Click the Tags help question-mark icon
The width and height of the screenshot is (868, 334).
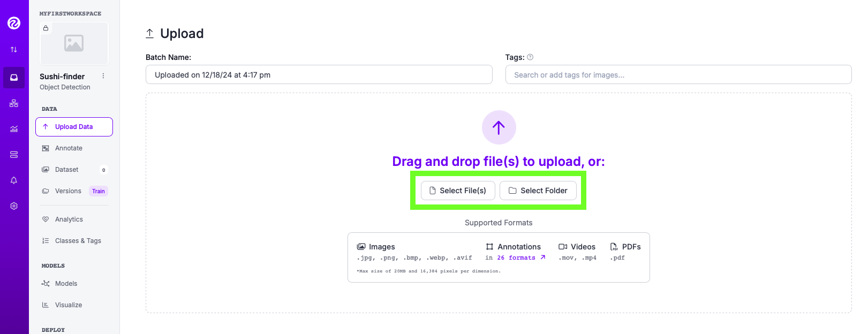(530, 57)
